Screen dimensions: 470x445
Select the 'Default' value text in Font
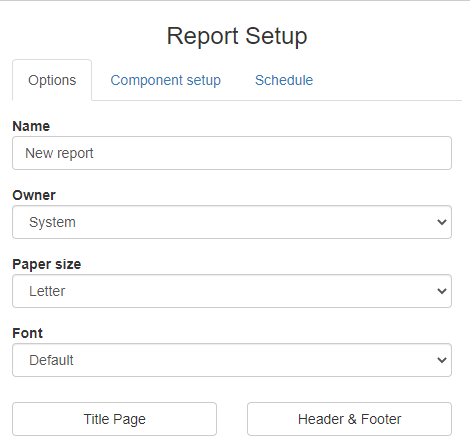tap(51, 360)
